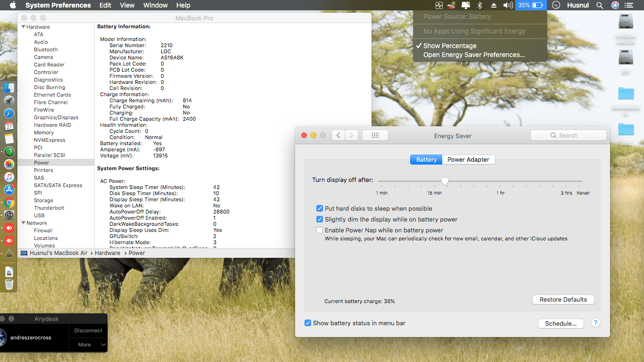Go forward in the Energy Saver window

coord(351,135)
